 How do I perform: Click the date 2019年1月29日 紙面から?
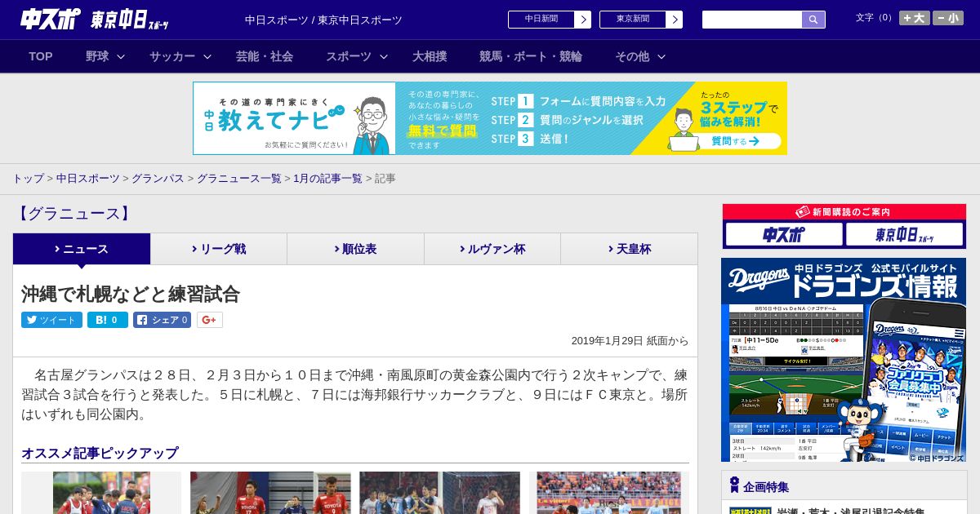(630, 341)
